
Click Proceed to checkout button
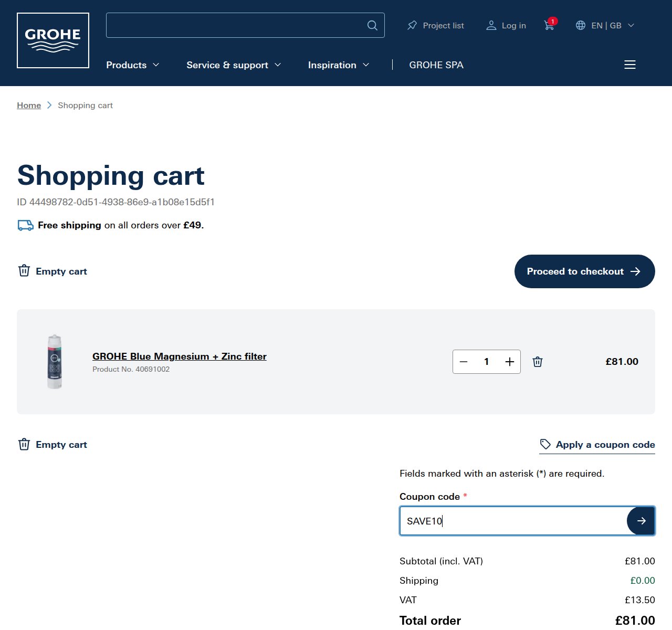click(585, 271)
